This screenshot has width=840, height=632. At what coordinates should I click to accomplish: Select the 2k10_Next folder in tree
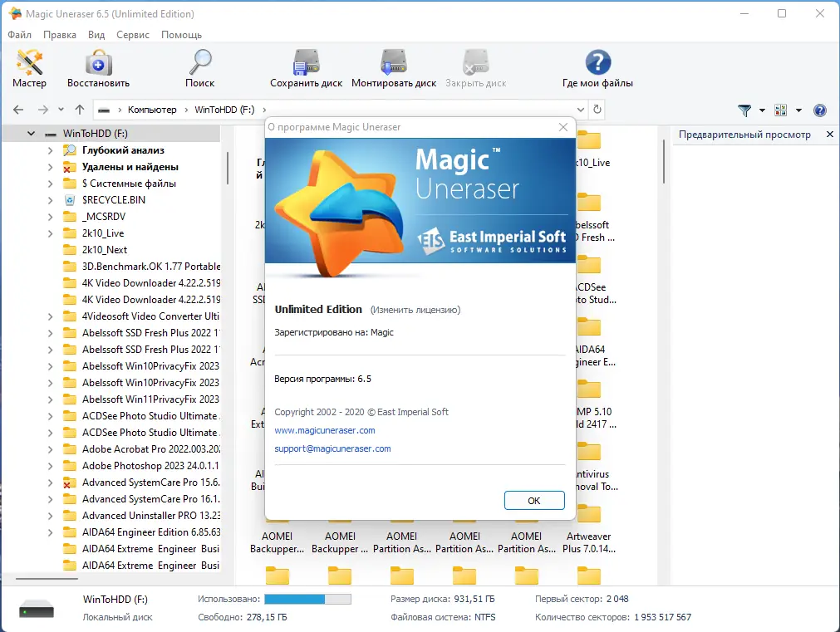click(x=105, y=250)
